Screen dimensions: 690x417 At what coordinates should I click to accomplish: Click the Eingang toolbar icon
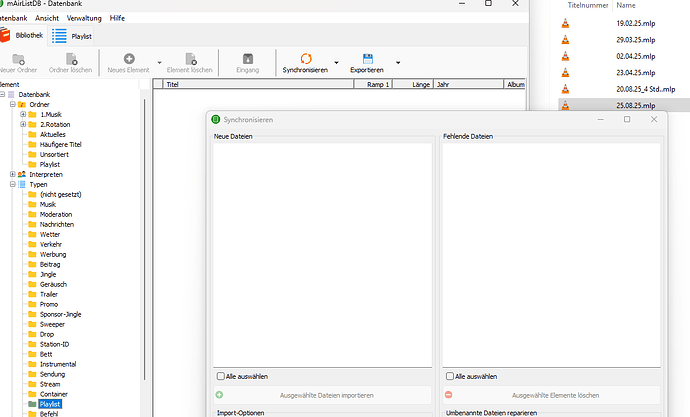248,59
